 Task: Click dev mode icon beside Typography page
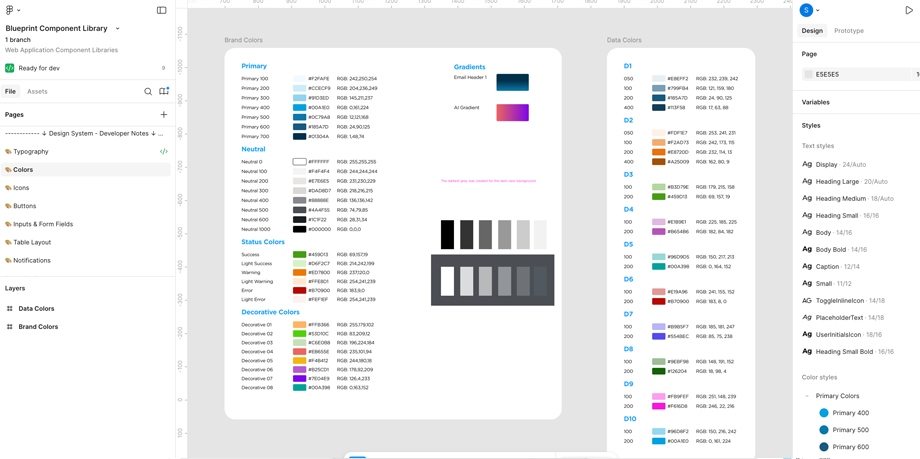click(x=164, y=151)
